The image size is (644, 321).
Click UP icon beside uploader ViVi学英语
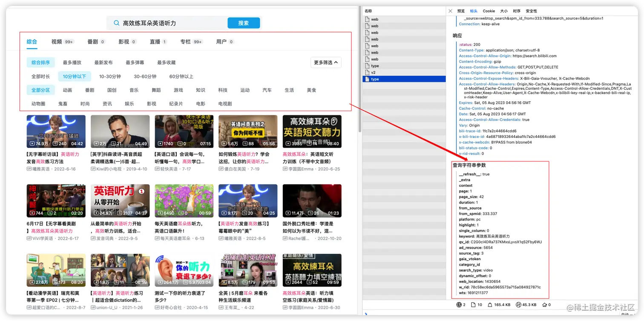pos(29,238)
